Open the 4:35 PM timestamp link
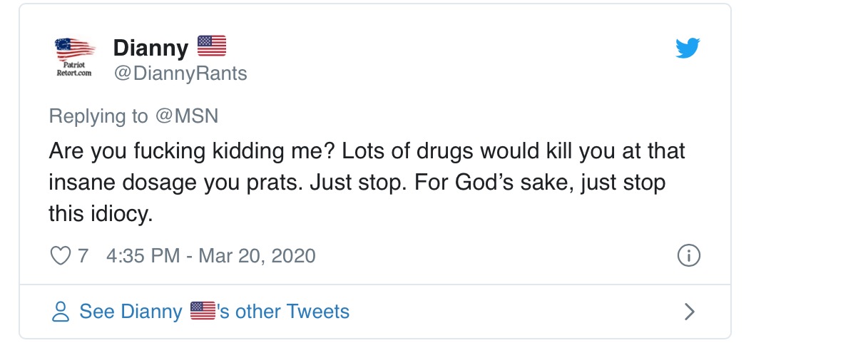 [143, 255]
